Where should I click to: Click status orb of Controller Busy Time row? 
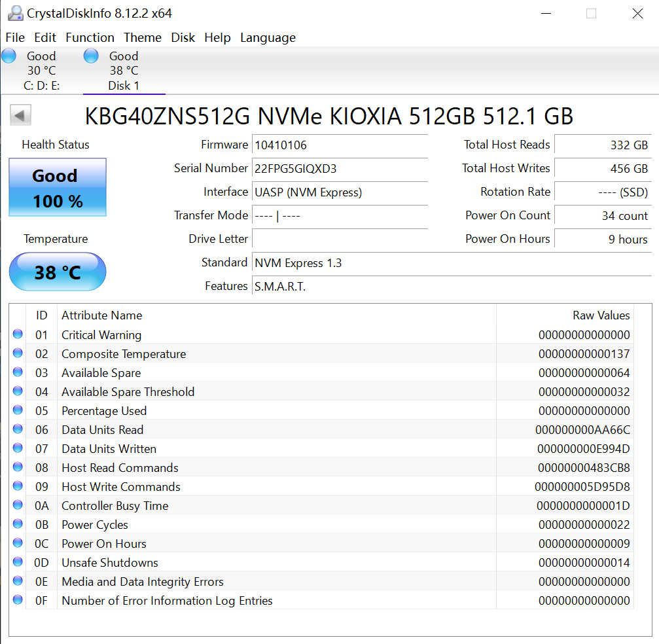pos(18,505)
